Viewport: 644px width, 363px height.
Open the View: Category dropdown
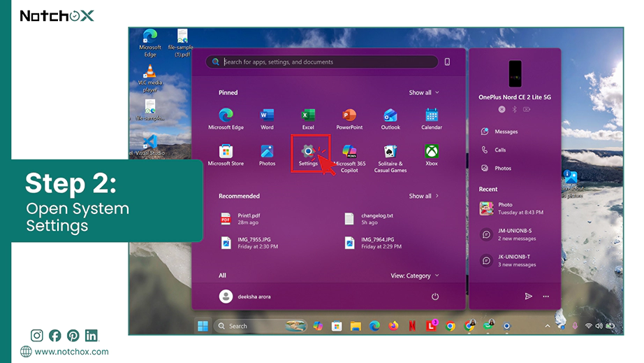pyautogui.click(x=415, y=276)
